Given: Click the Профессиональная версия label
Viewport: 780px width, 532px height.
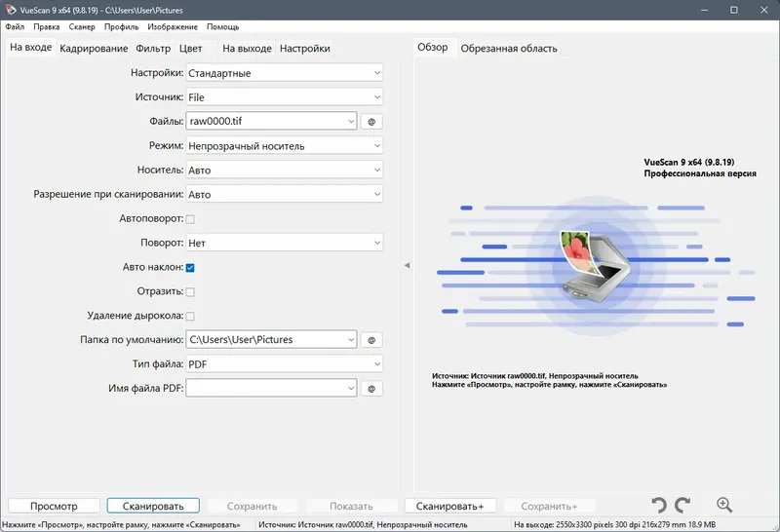Looking at the screenshot, I should click(700, 173).
